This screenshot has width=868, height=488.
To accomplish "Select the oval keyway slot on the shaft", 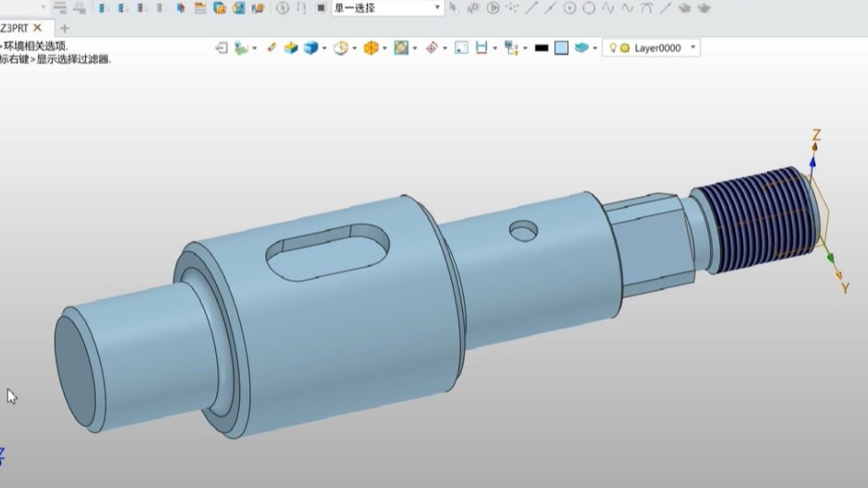I will coord(328,252).
